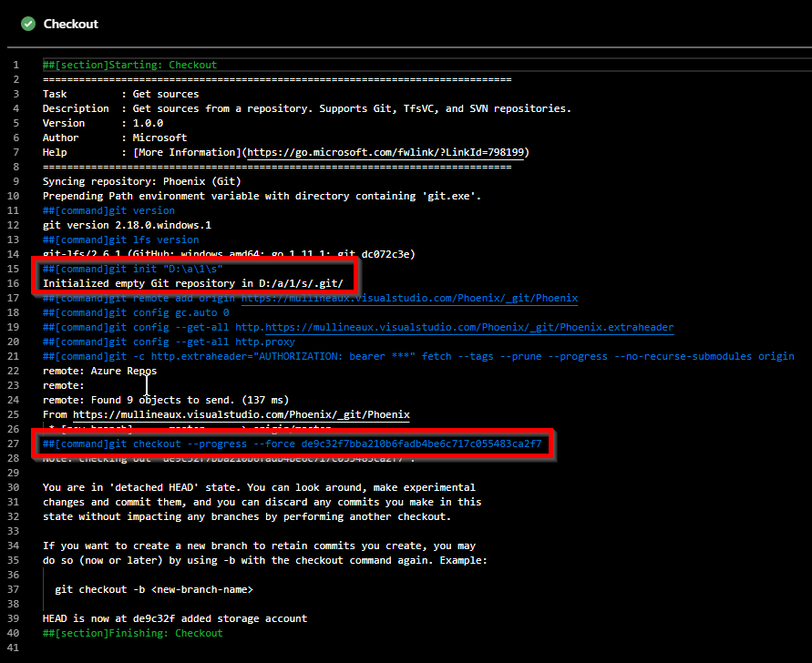812x663 pixels.
Task: Click the git fetch extraheader command line
Action: (x=418, y=356)
